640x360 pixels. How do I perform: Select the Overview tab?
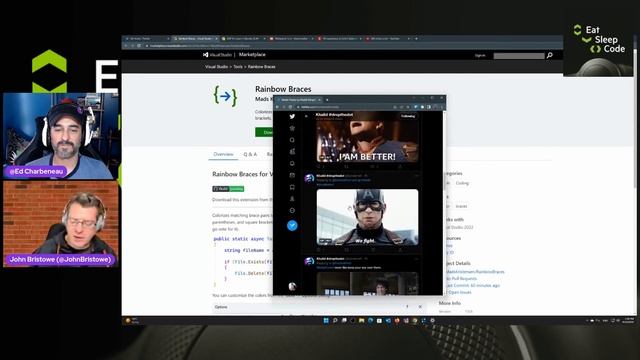pyautogui.click(x=223, y=154)
